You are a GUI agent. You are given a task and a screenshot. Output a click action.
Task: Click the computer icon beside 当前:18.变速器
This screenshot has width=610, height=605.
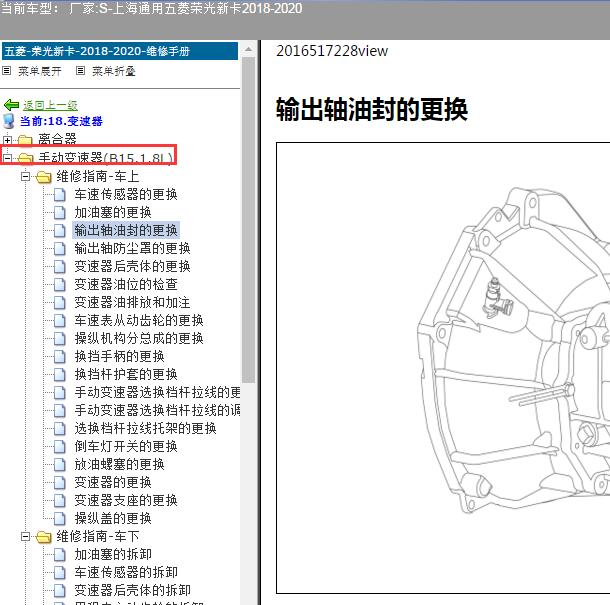pyautogui.click(x=9, y=121)
